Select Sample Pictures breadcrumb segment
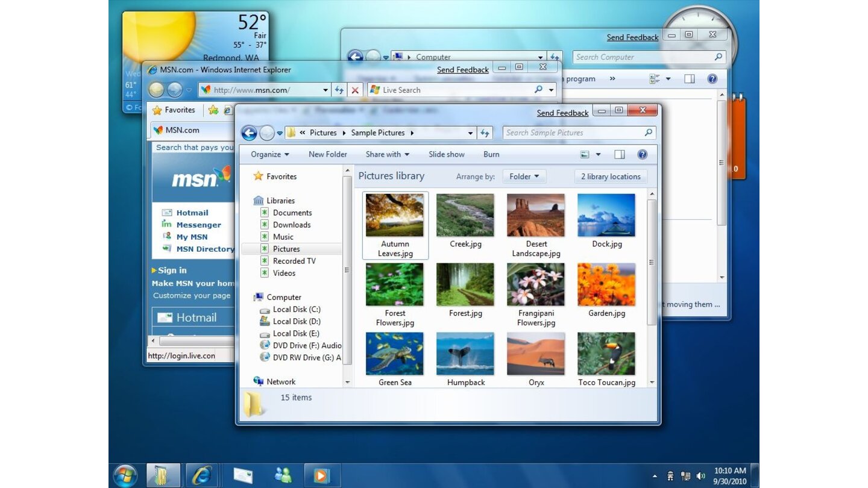The width and height of the screenshot is (868, 488). point(378,133)
